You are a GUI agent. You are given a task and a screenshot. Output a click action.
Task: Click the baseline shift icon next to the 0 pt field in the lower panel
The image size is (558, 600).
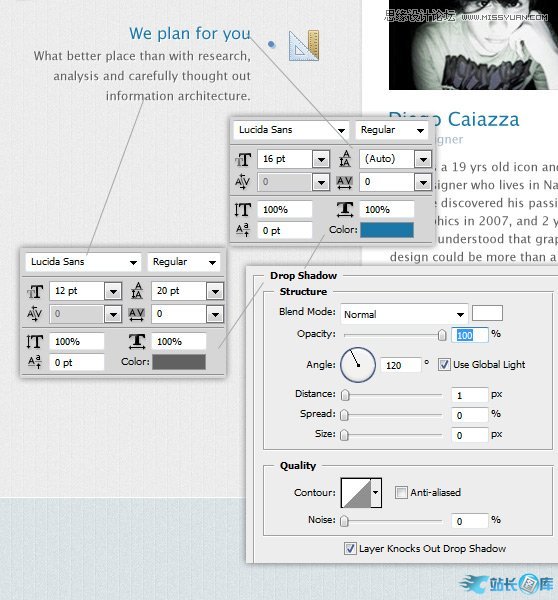point(35,362)
